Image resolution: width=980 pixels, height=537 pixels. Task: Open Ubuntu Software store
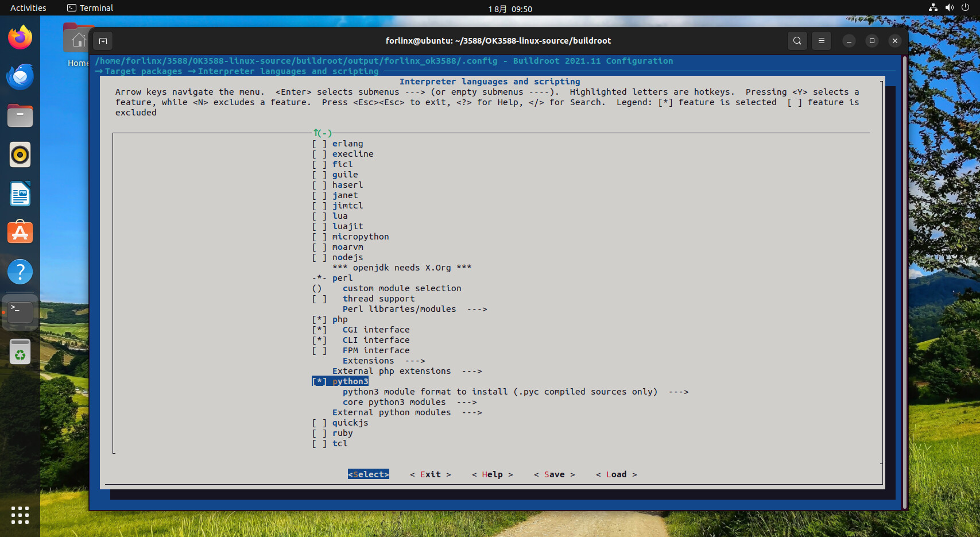pos(20,233)
